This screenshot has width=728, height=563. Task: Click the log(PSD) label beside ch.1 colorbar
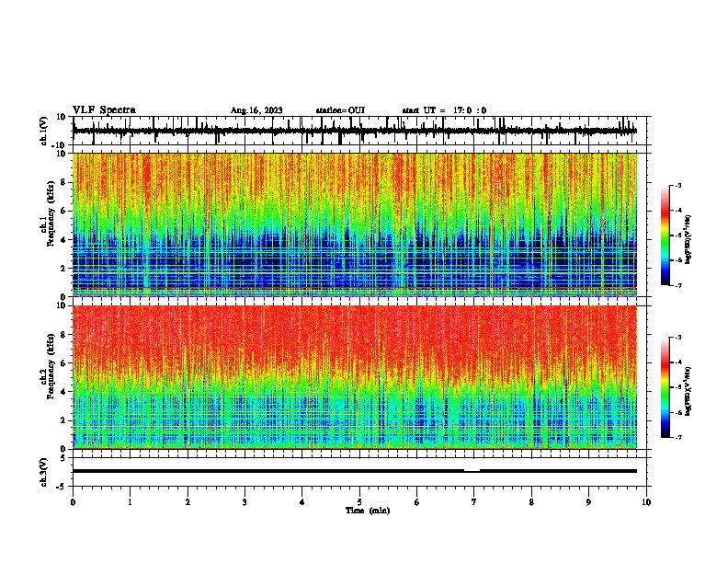point(688,240)
